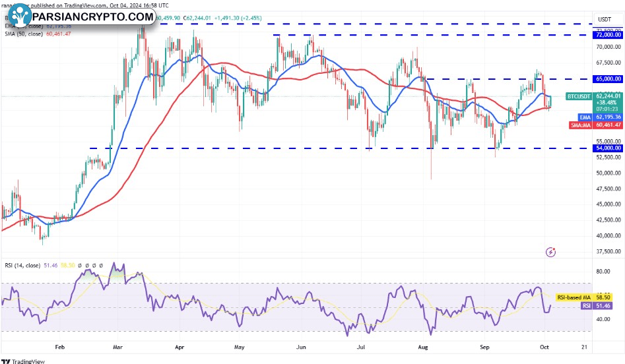Click the red SMA:MA tag on price axis
Viewport: 625px width, 364px height.
580,125
